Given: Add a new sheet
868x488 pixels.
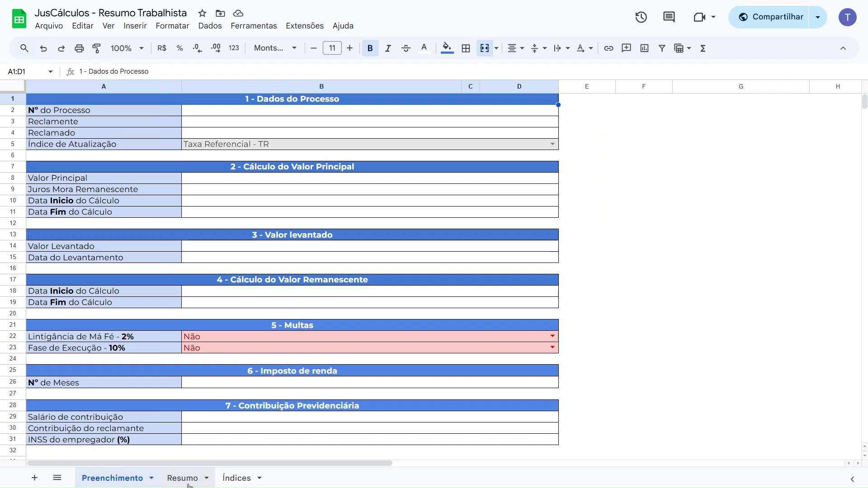Looking at the screenshot, I should click(x=34, y=478).
